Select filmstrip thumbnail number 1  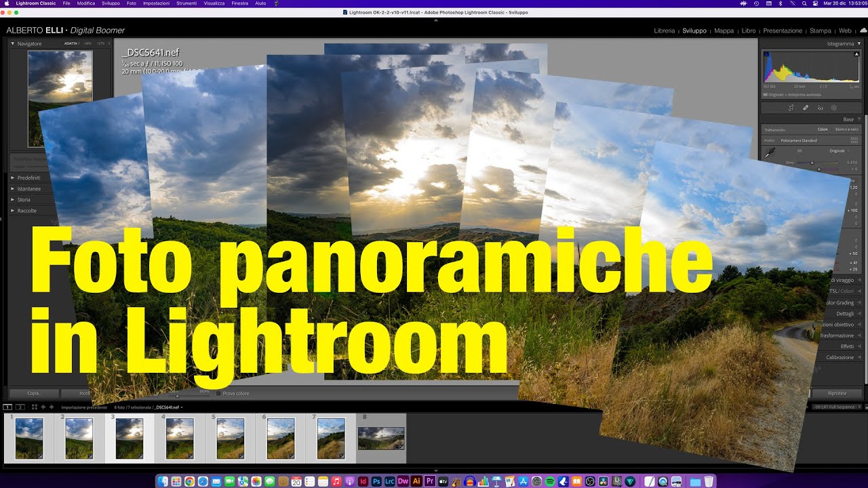(29, 439)
